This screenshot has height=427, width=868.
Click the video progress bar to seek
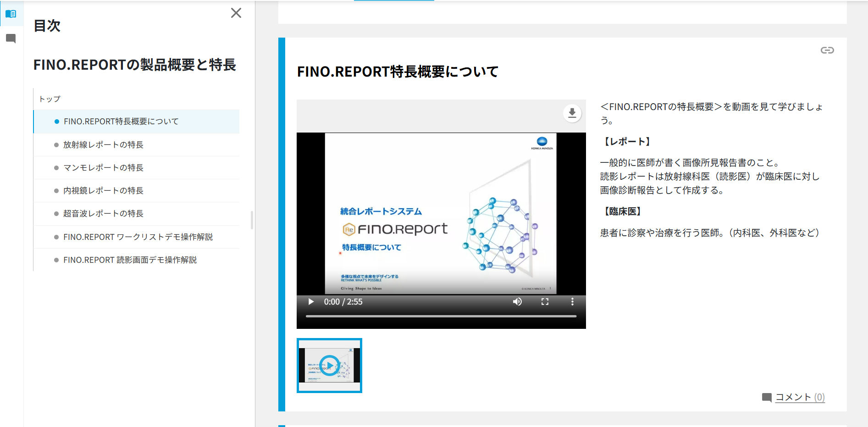pyautogui.click(x=440, y=316)
